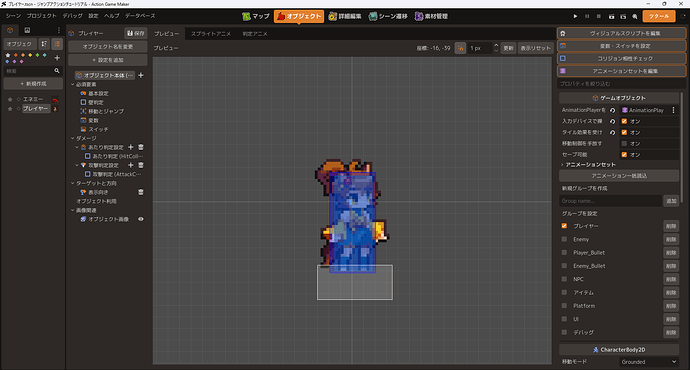Switch to シーン遷移 mode

[388, 16]
